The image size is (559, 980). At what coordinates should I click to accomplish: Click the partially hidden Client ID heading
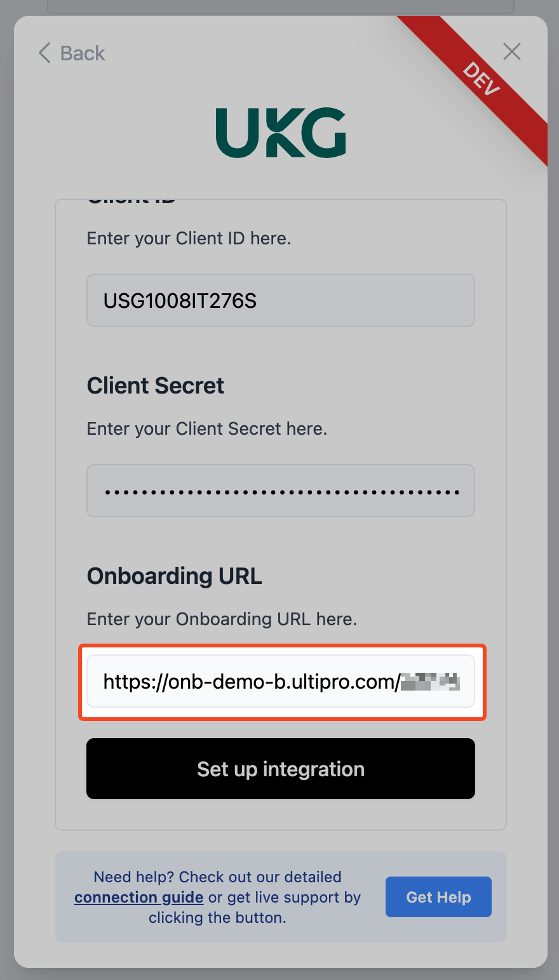point(131,202)
